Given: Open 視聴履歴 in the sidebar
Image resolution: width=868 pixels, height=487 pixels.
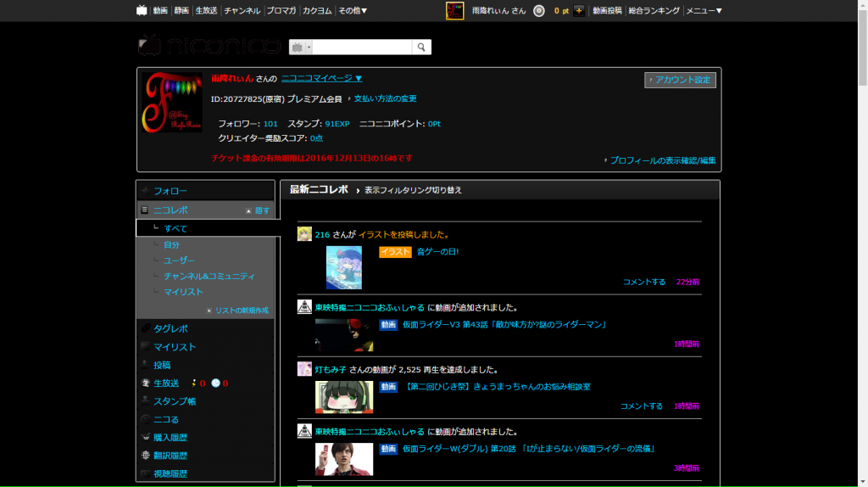Looking at the screenshot, I should [170, 473].
